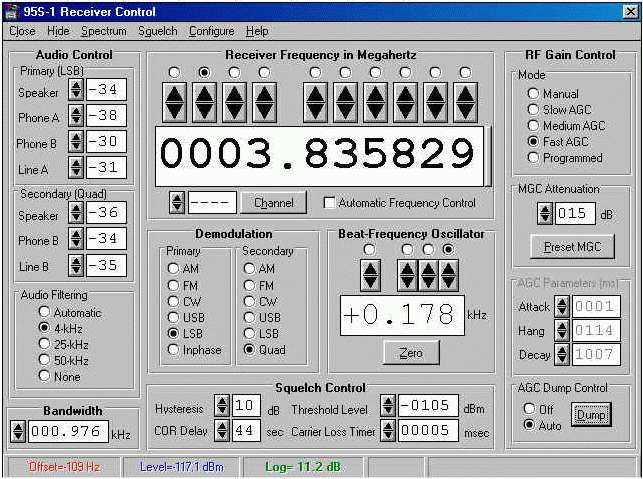Click rightmost BFO digit up-down arrow
643x479 pixels.
coord(448,275)
